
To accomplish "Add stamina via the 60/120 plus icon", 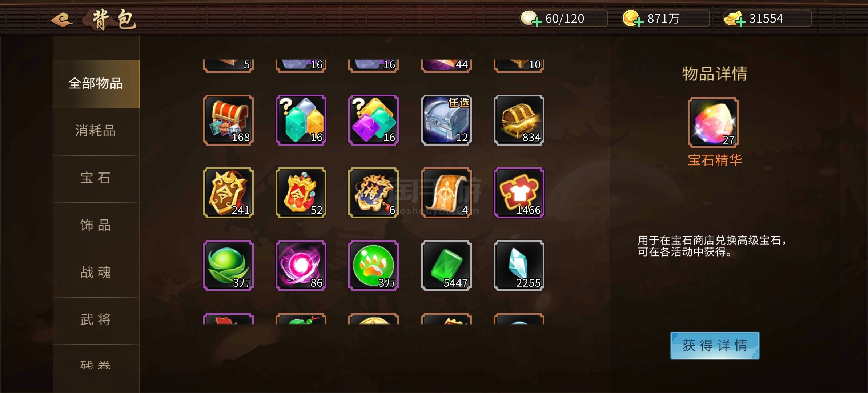I will coord(537,22).
